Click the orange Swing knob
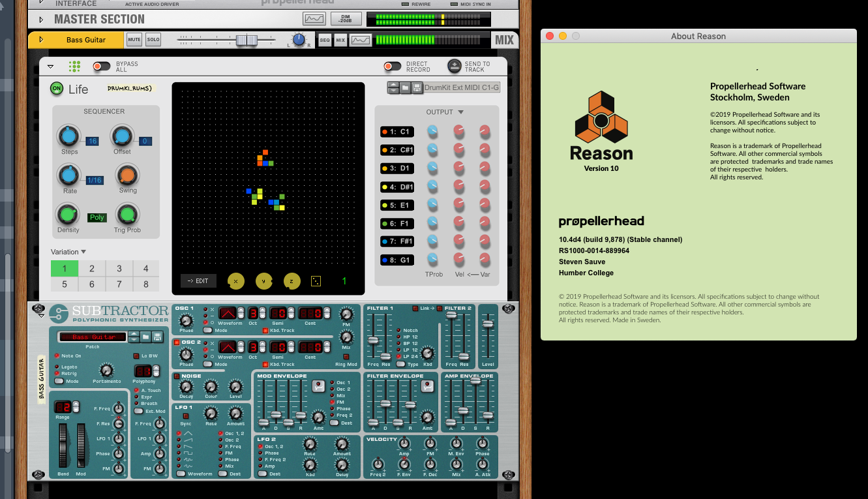Image resolution: width=868 pixels, height=499 pixels. (127, 175)
